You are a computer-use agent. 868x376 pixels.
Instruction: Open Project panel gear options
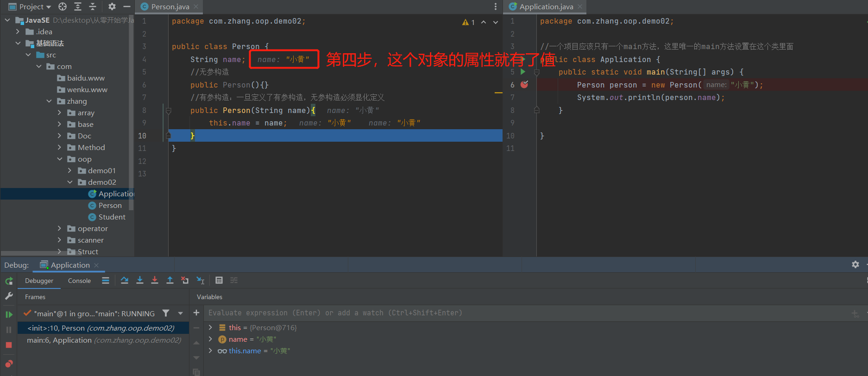pyautogui.click(x=112, y=6)
